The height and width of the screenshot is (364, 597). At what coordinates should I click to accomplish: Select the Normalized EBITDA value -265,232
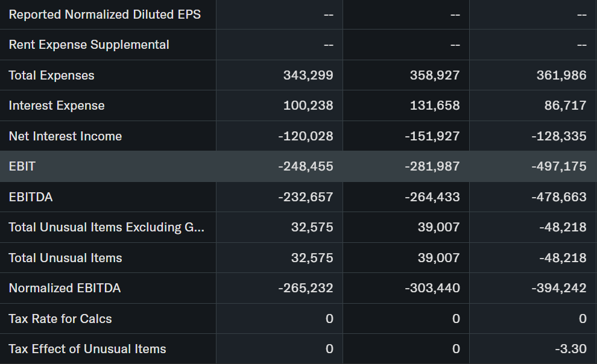(x=305, y=288)
